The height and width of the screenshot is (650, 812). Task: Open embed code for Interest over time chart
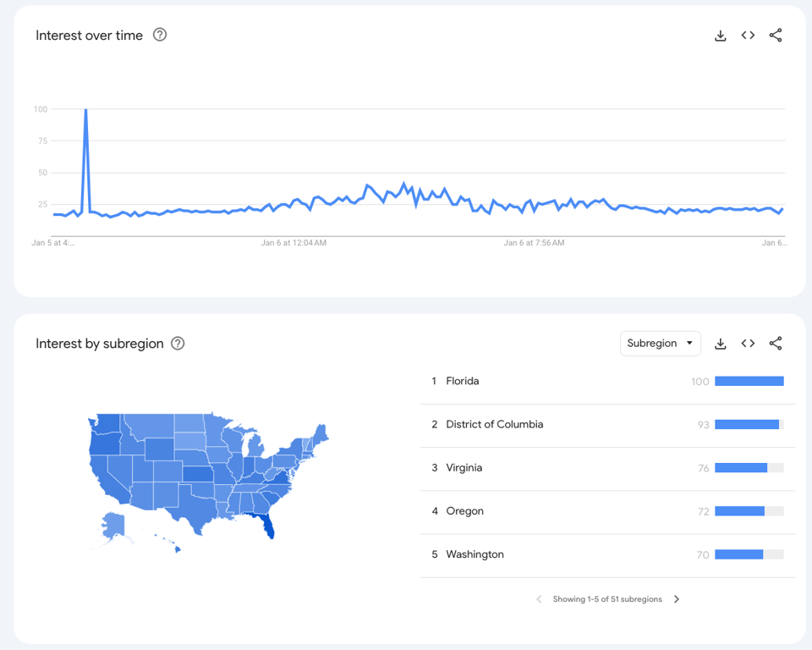tap(748, 35)
